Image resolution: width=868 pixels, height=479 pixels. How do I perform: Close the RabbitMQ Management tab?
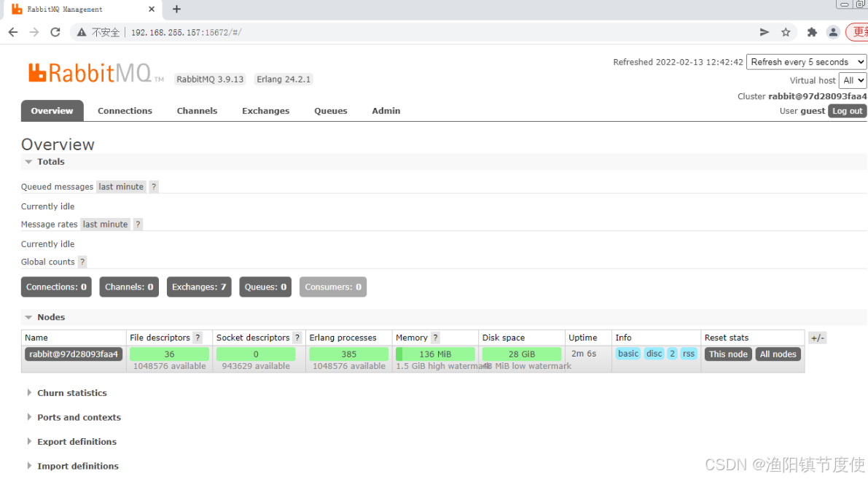pos(151,9)
